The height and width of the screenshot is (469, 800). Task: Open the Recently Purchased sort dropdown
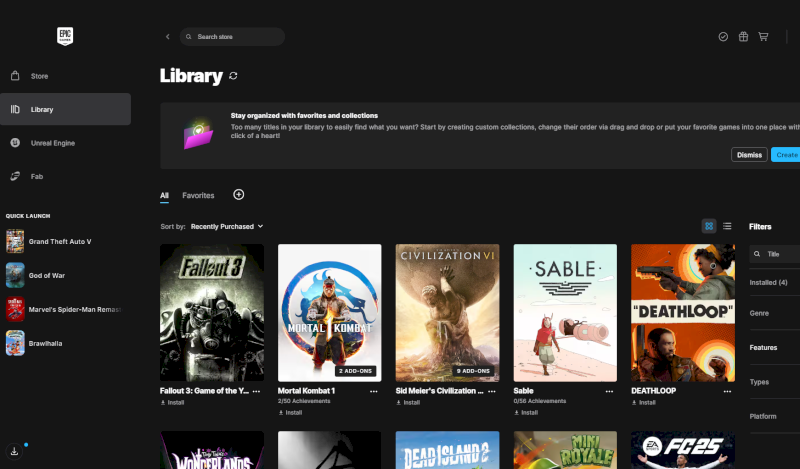coord(227,227)
